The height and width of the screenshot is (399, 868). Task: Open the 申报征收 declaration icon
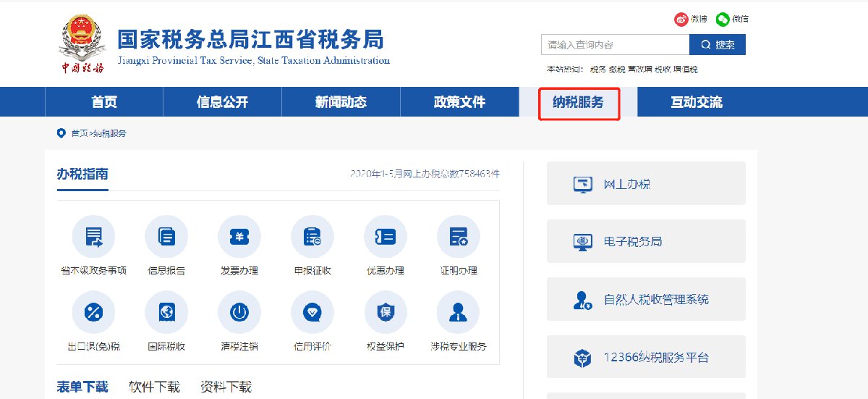coord(312,237)
